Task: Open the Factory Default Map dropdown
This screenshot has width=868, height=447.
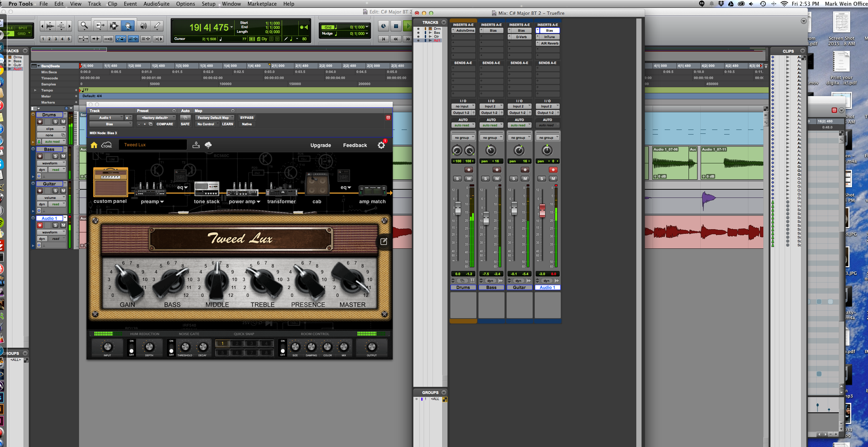Action: tap(215, 117)
